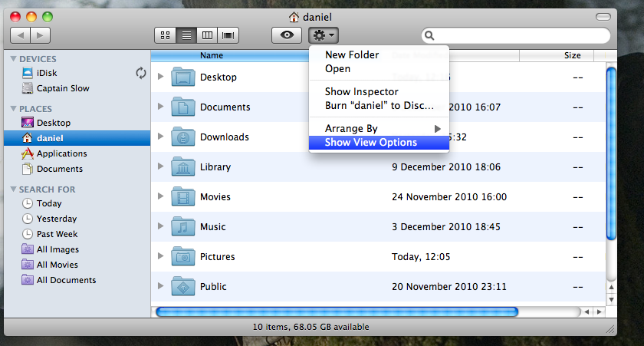Choose Open from the Action menu
This screenshot has width=644, height=346.
379,68
